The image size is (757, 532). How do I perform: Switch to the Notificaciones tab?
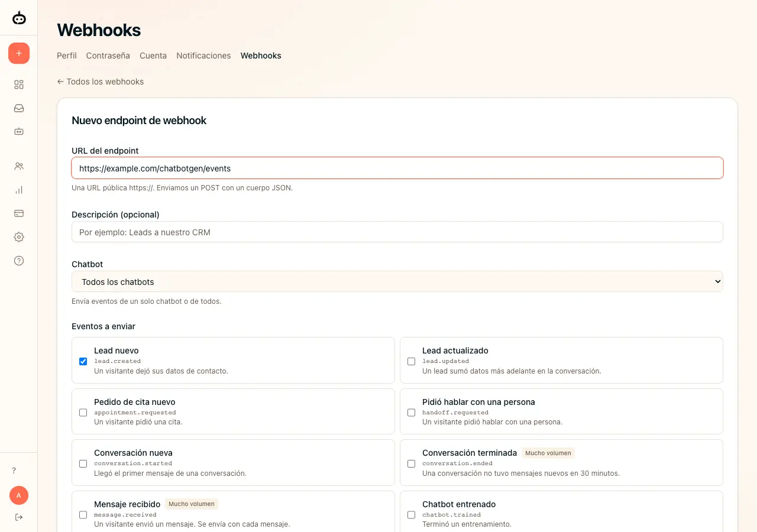(x=203, y=56)
